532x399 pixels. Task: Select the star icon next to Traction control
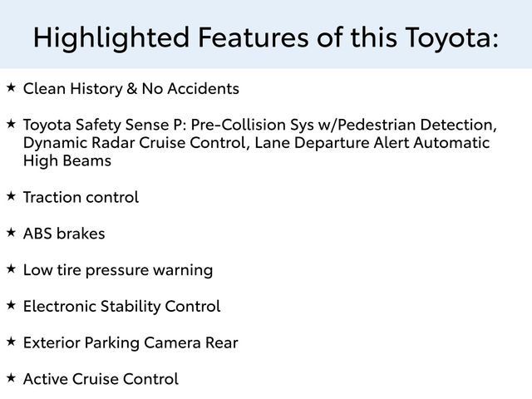(10, 196)
